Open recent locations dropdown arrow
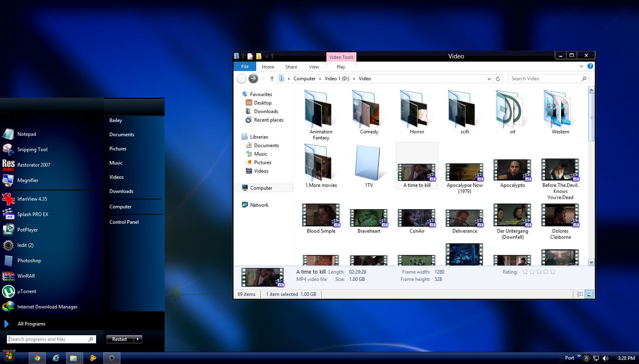The height and width of the screenshot is (364, 639). [263, 79]
